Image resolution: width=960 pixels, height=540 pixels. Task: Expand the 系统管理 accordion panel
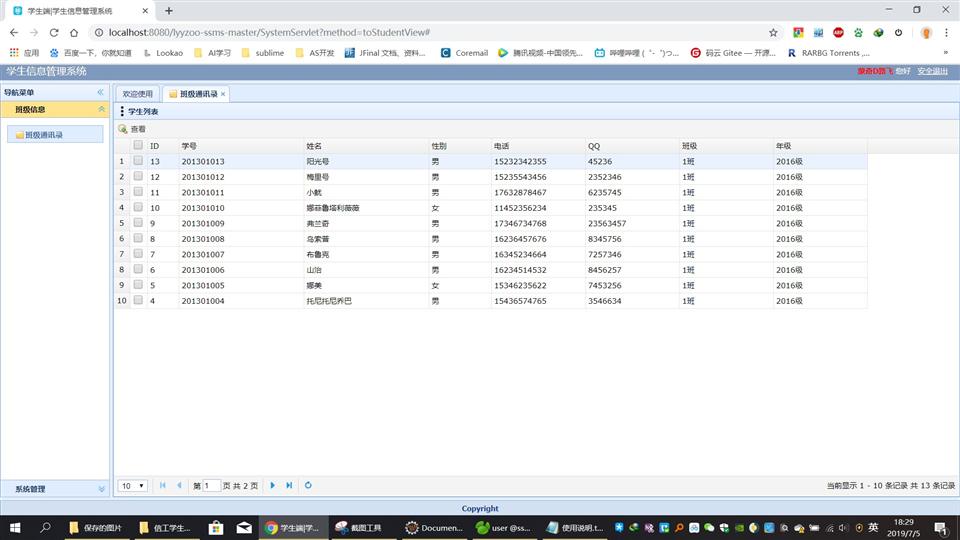[x=100, y=489]
